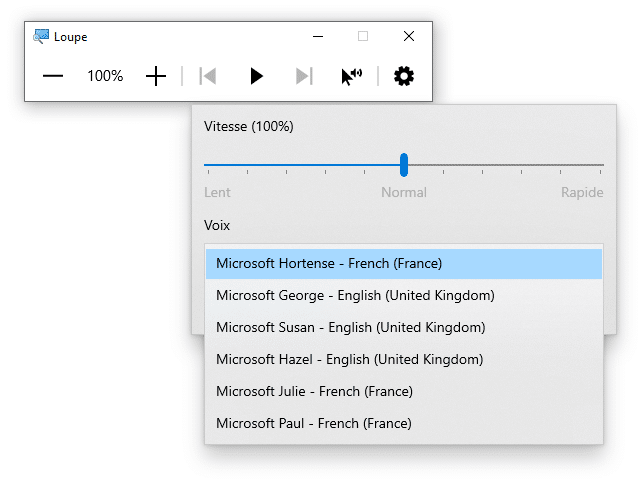The width and height of the screenshot is (641, 486).
Task: Go to the previous sentence
Action: [208, 76]
